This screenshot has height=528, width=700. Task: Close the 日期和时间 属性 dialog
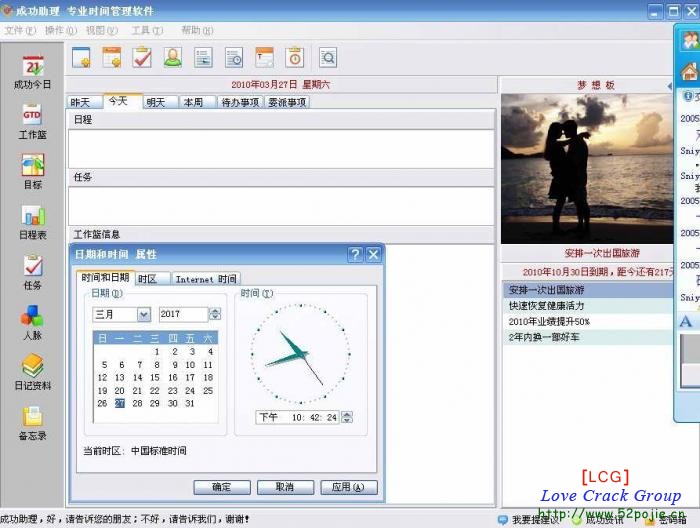click(373, 254)
